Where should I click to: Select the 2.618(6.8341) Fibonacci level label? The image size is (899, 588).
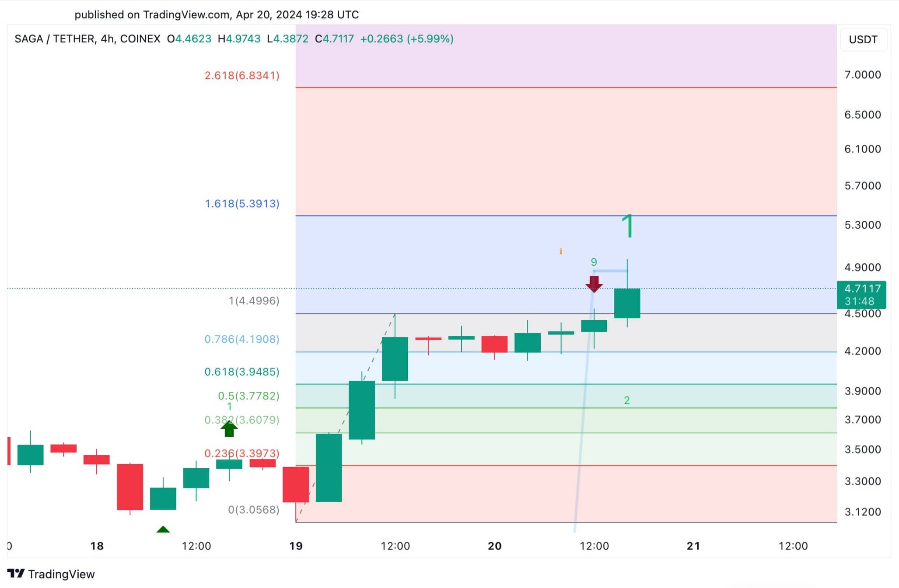(x=242, y=75)
